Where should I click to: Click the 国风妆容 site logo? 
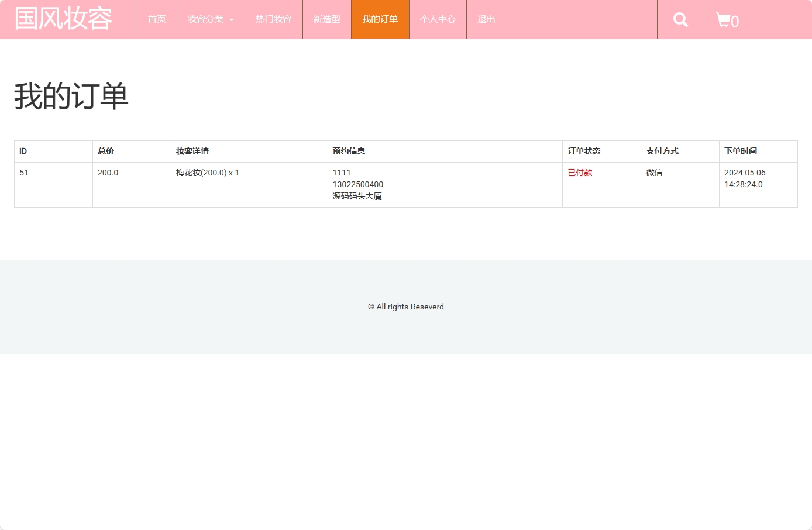[63, 19]
